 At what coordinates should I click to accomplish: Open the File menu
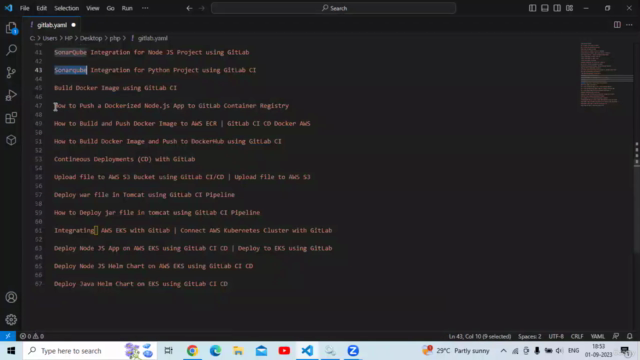[24, 8]
